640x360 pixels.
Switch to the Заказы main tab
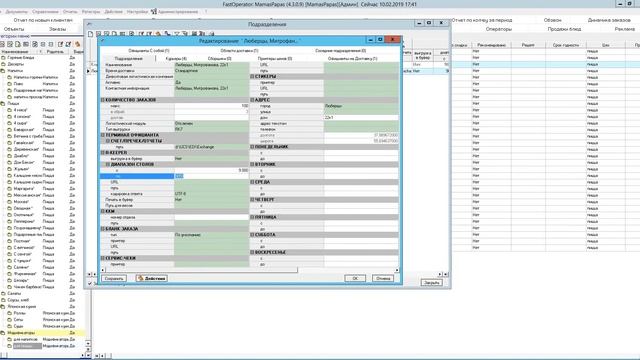[57, 29]
